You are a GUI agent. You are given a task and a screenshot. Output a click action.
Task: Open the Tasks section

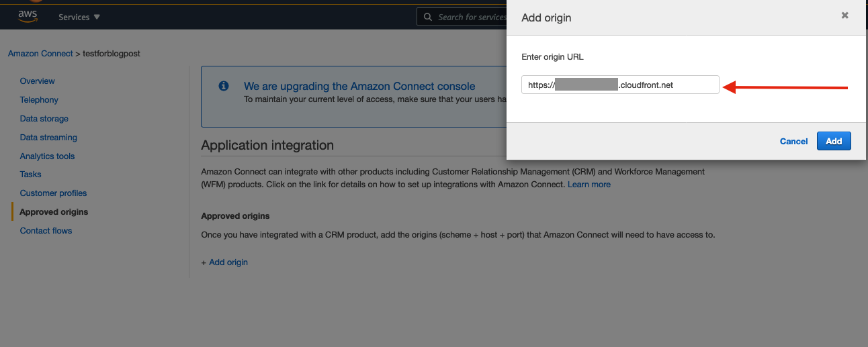click(31, 175)
